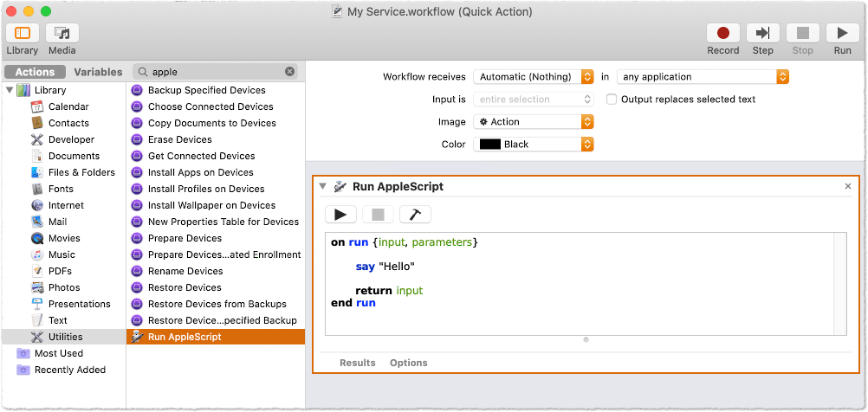The width and height of the screenshot is (868, 412).
Task: Select Run AppleScript in the actions list
Action: (216, 337)
